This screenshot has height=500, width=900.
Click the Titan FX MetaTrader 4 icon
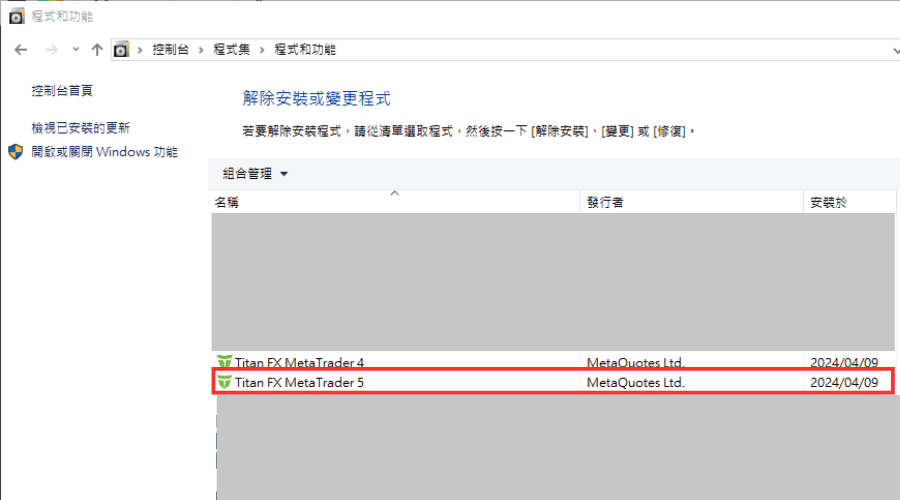click(224, 362)
